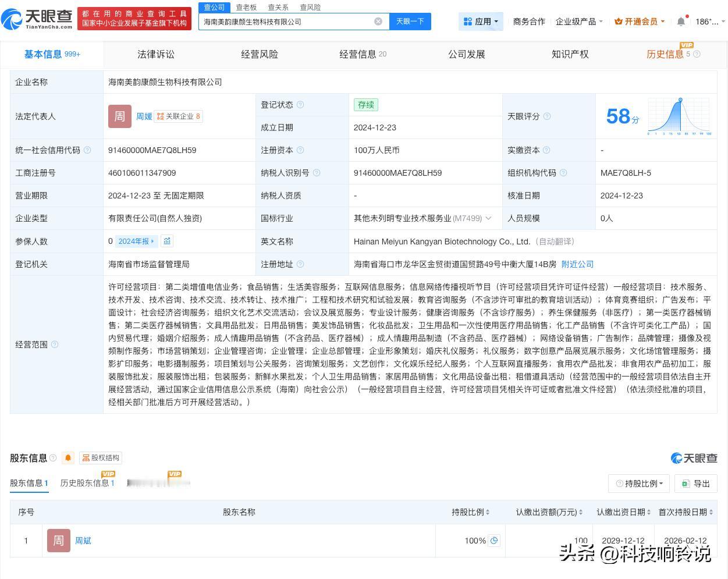
Task: Click the 天眼一下 search button
Action: pyautogui.click(x=410, y=22)
